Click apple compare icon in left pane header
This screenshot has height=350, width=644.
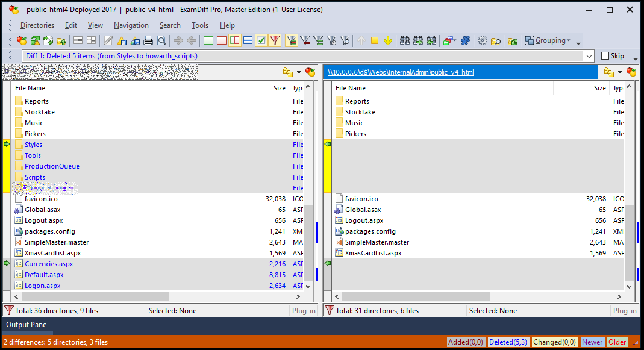point(310,72)
